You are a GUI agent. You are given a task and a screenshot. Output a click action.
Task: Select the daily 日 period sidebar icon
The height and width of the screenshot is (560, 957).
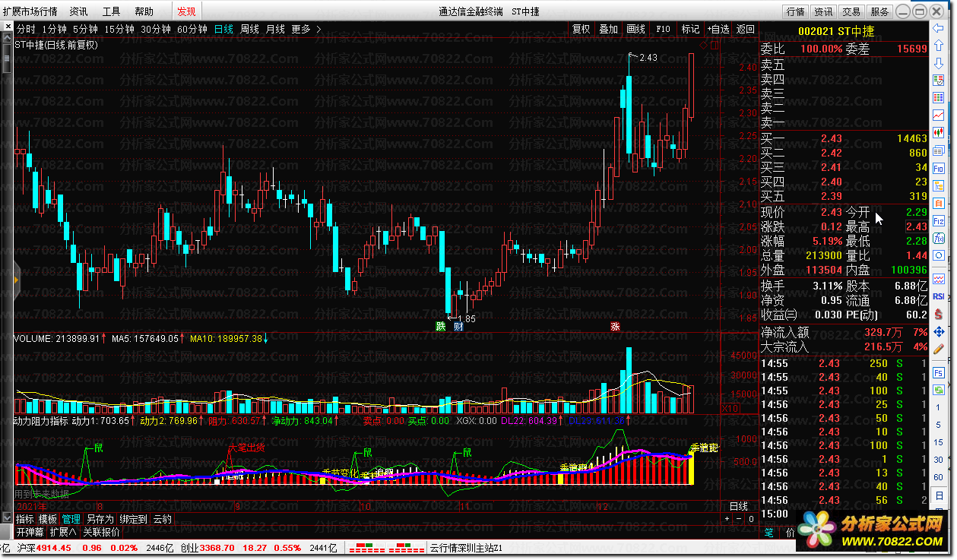click(x=938, y=495)
